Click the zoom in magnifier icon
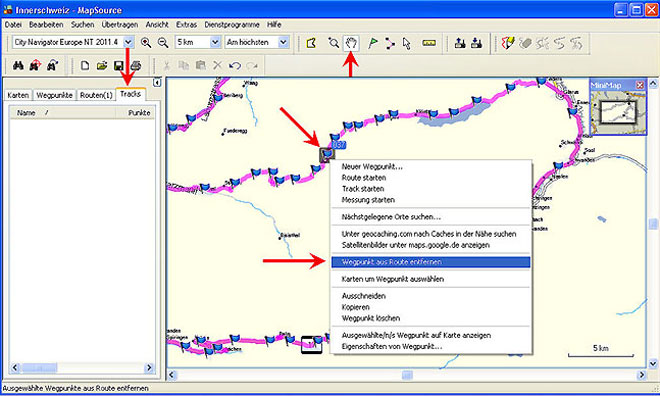Screen dimensions: 660x396 [x=146, y=43]
